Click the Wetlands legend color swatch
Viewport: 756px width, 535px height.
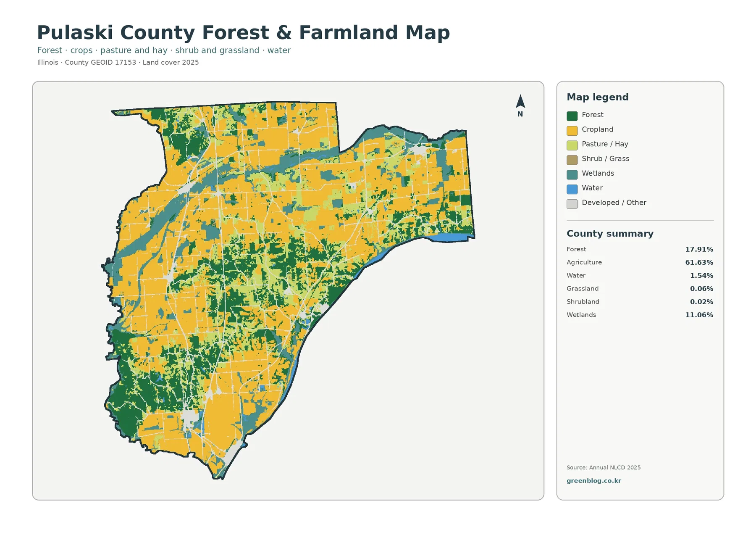[x=572, y=175]
